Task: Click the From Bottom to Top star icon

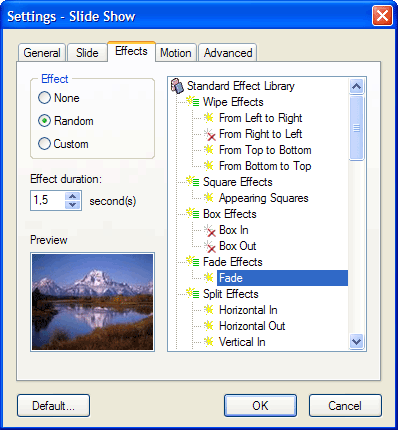Action: (209, 165)
